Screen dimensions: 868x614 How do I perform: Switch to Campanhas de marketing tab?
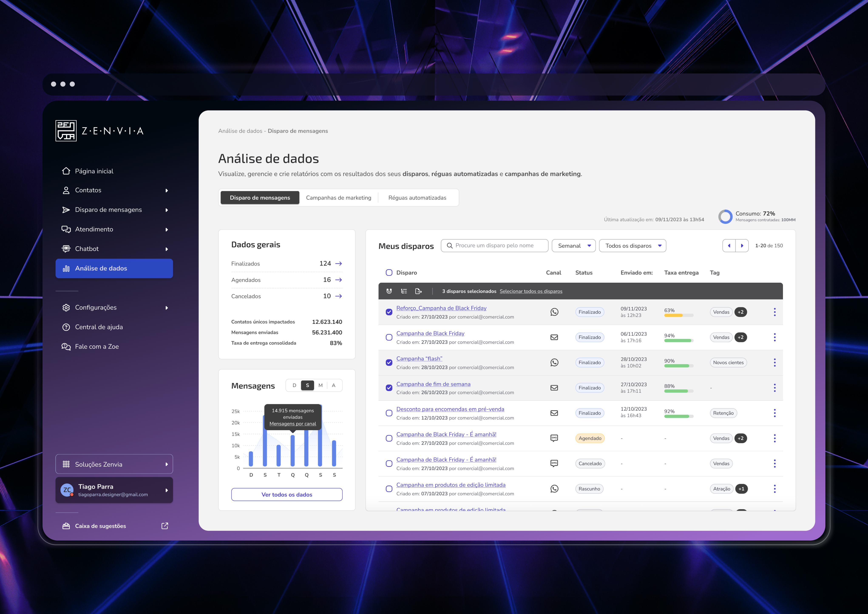pyautogui.click(x=338, y=198)
